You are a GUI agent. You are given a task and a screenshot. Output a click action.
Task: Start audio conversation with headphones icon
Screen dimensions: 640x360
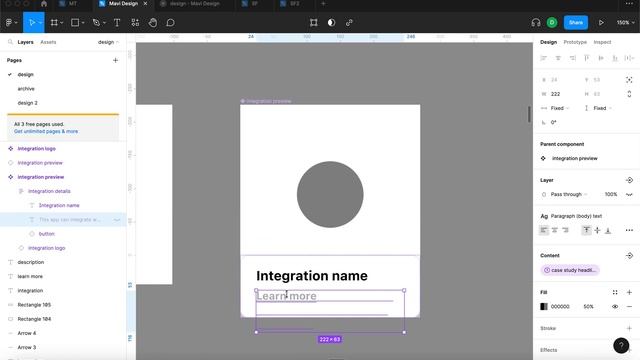tap(536, 23)
